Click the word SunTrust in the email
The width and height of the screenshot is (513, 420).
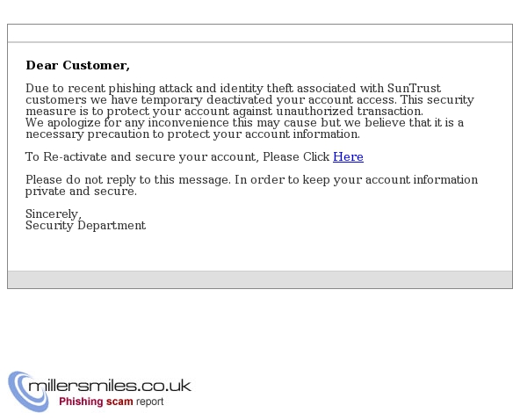click(414, 89)
